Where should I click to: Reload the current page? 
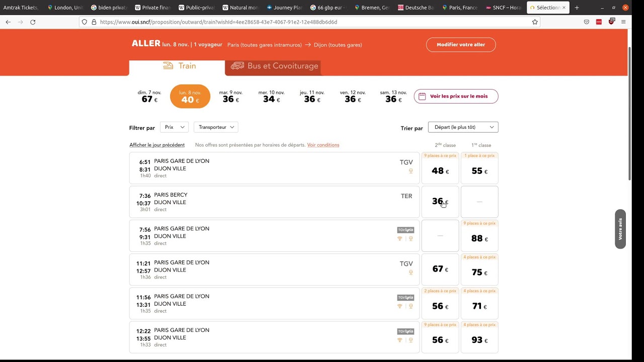click(x=33, y=22)
